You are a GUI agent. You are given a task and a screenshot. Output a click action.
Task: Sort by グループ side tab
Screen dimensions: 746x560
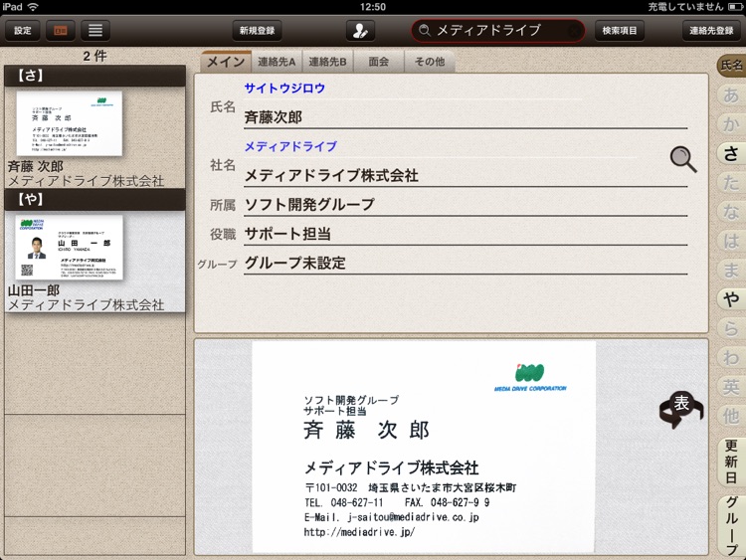[731, 526]
